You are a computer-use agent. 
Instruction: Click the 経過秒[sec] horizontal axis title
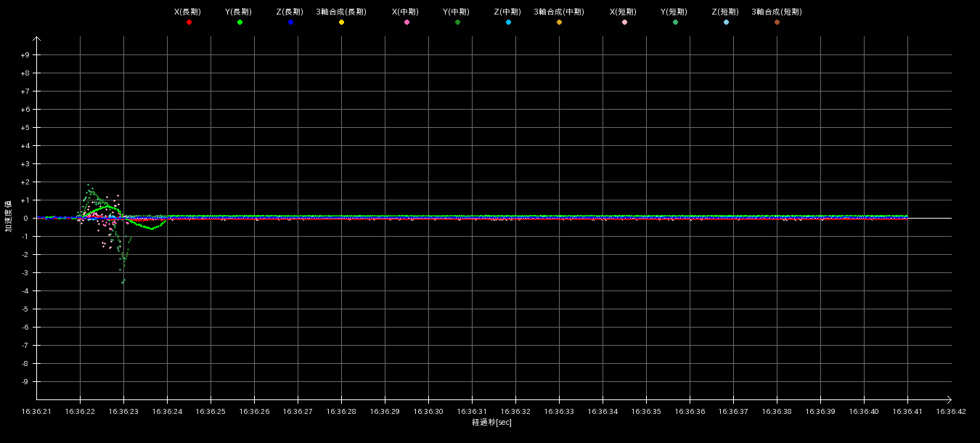[x=491, y=422]
